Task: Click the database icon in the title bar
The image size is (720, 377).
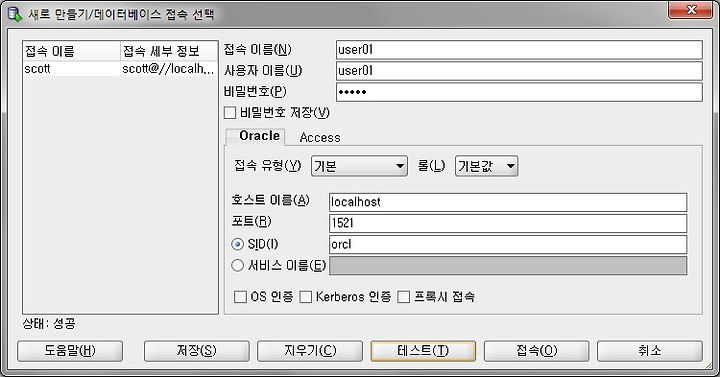Action: (15, 14)
